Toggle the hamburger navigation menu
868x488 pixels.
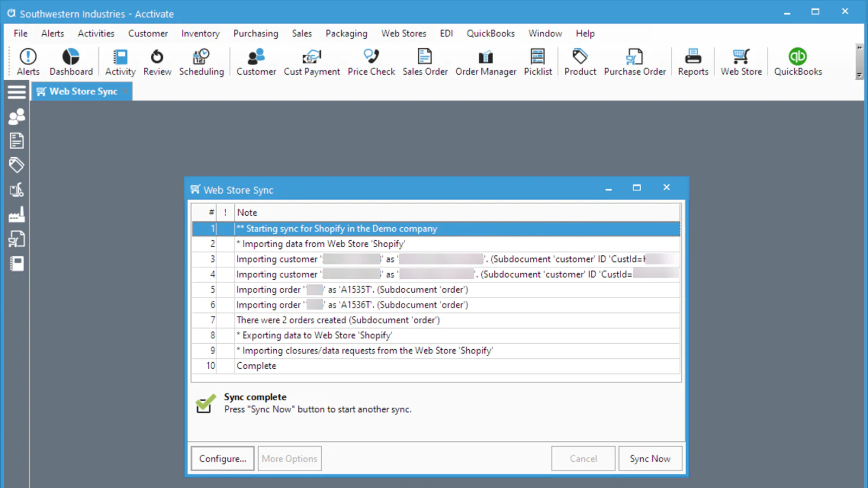pos(17,92)
